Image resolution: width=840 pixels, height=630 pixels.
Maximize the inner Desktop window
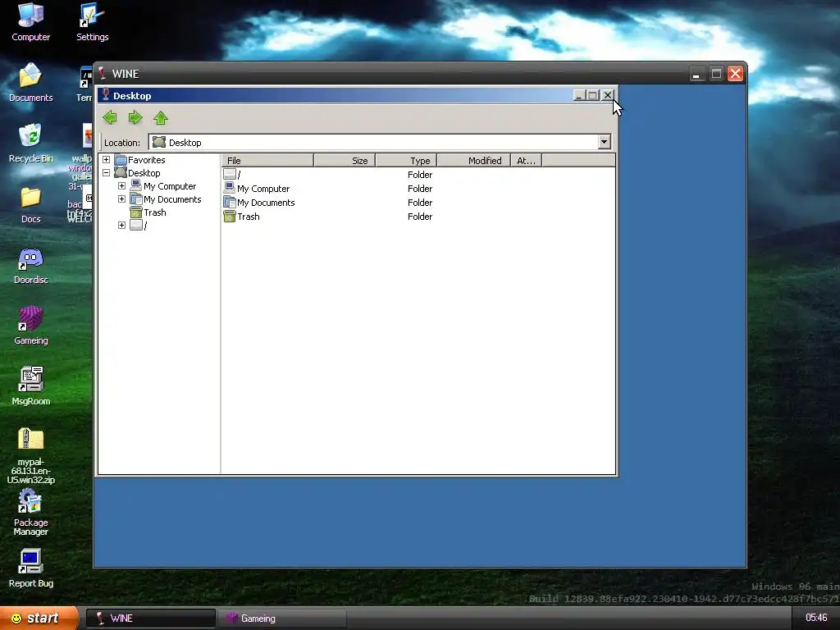(592, 95)
